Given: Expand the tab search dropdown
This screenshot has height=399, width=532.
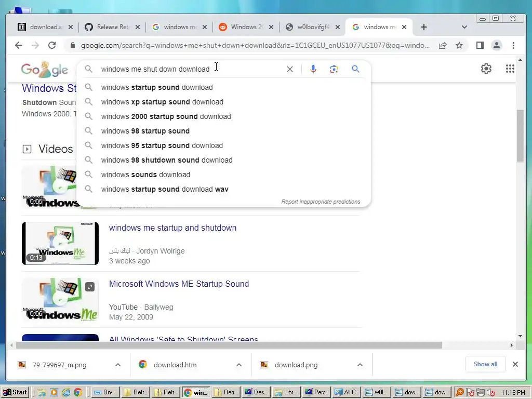Looking at the screenshot, I should pyautogui.click(x=464, y=27).
